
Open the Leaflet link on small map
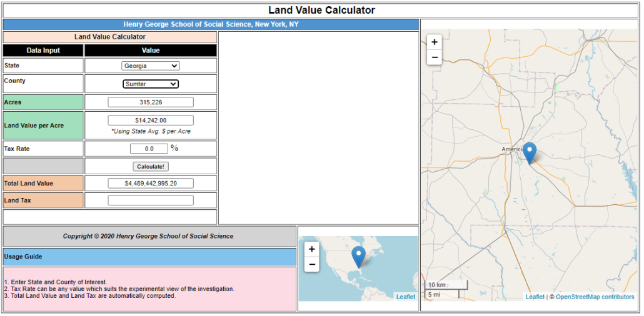[x=406, y=297]
